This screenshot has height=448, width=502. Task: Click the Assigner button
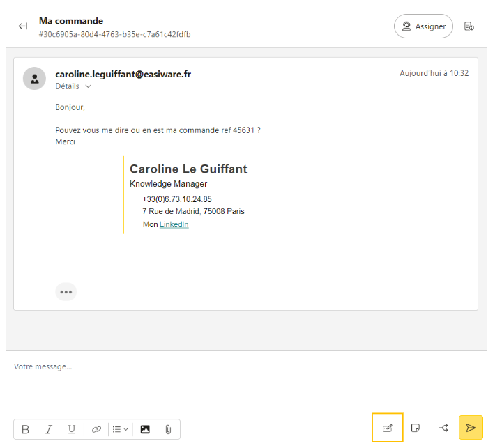tap(423, 26)
